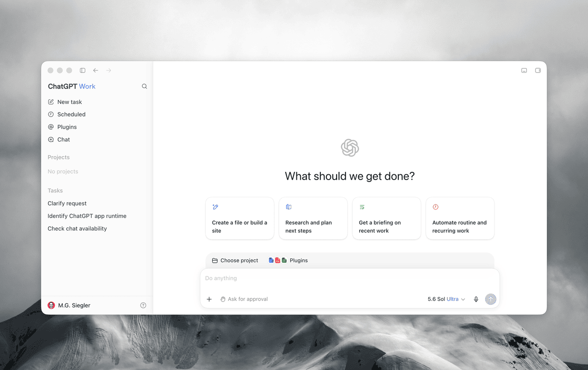Viewport: 588px width, 370px height.
Task: Click the Chat plus-bubble icon
Action: [51, 139]
